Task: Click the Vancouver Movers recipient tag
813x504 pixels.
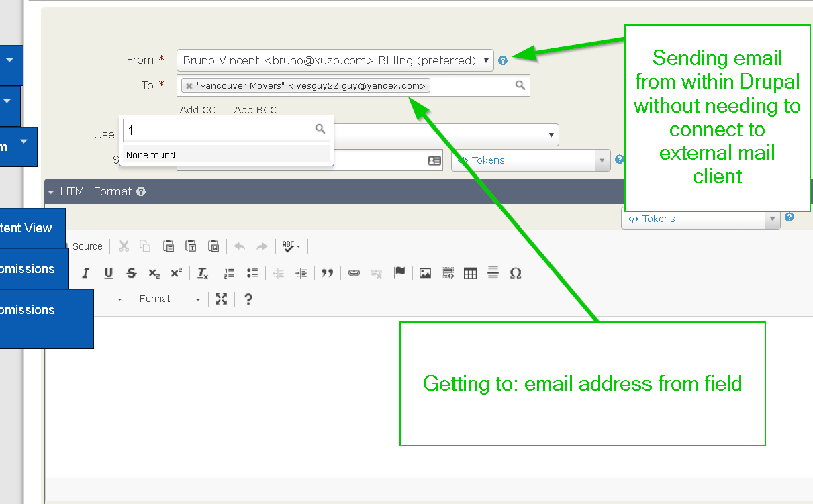Action: tap(305, 86)
